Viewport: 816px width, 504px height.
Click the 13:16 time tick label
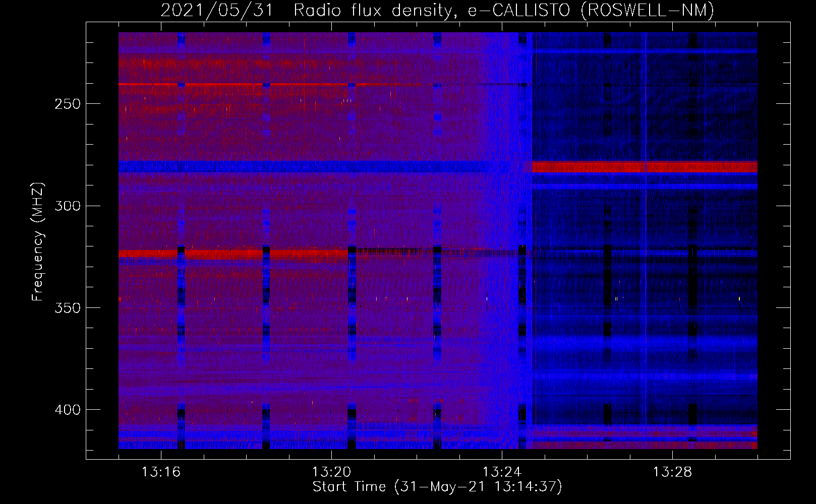click(161, 472)
